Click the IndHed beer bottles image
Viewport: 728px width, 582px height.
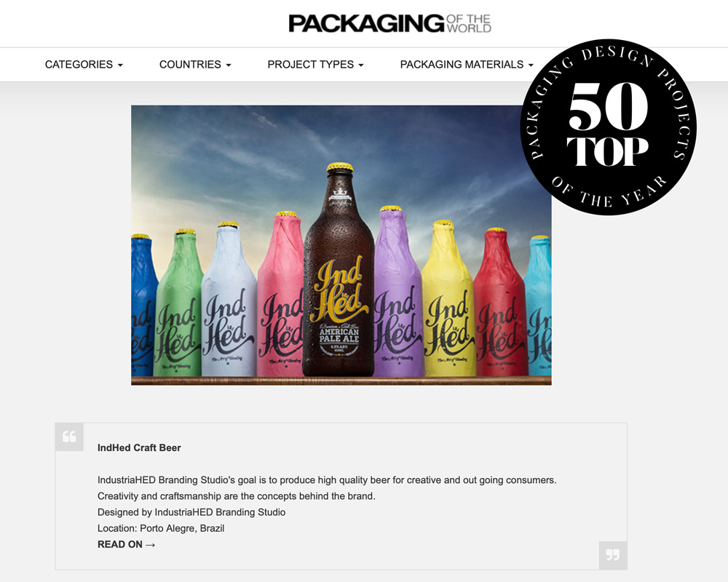pos(341,245)
